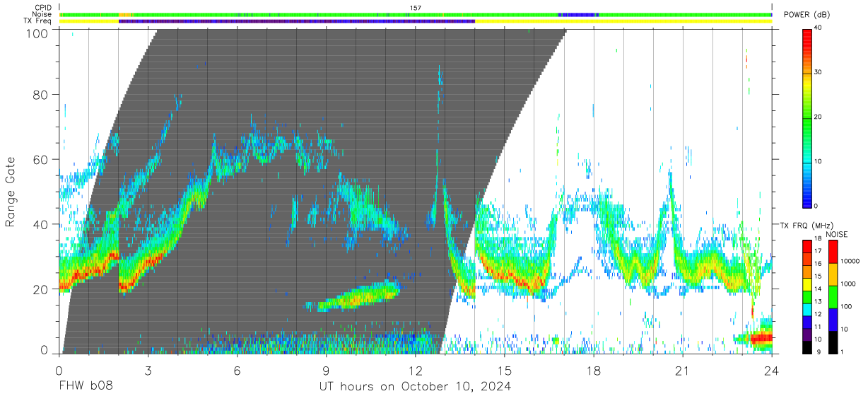The width and height of the screenshot is (868, 401).
Task: Click the CPID label at the top left
Action: point(43,8)
